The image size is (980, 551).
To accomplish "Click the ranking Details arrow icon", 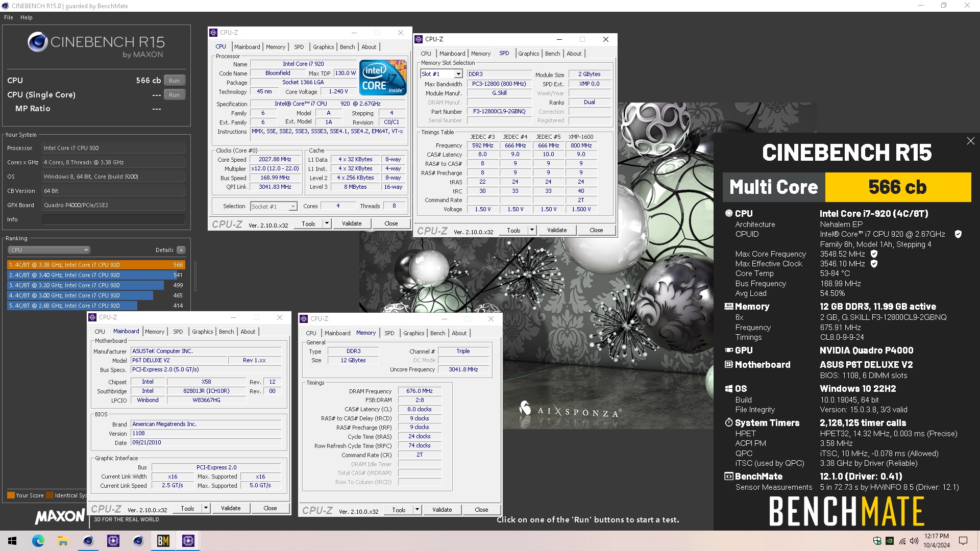I will click(181, 250).
